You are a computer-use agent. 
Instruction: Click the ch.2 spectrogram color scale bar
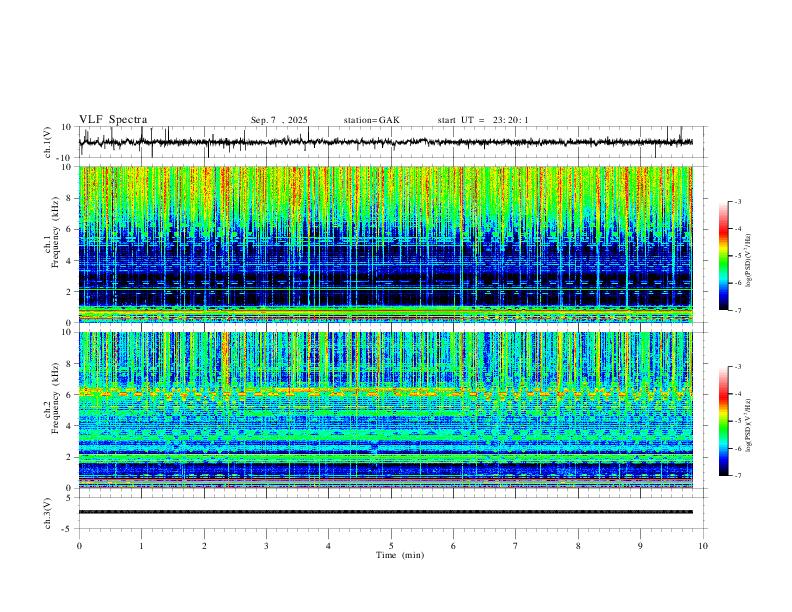coord(724,421)
